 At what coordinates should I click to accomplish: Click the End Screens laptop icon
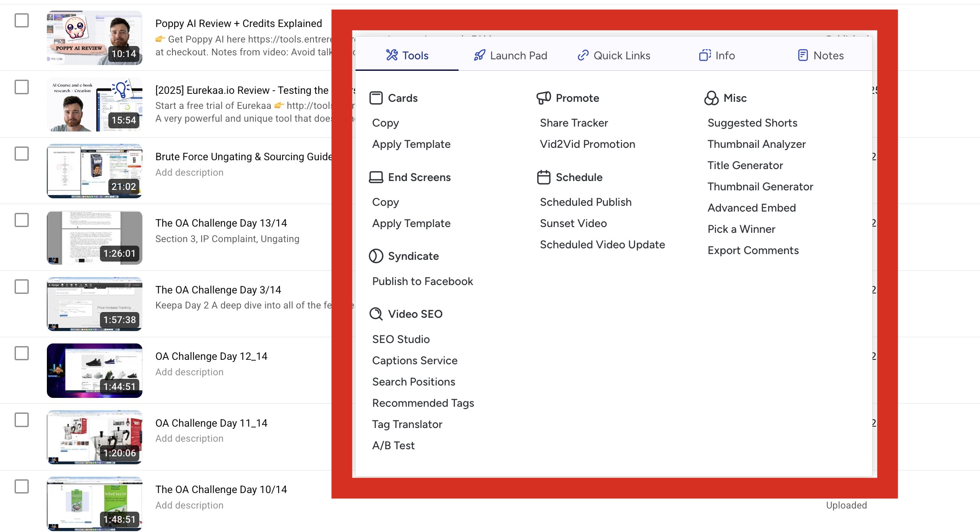[376, 177]
